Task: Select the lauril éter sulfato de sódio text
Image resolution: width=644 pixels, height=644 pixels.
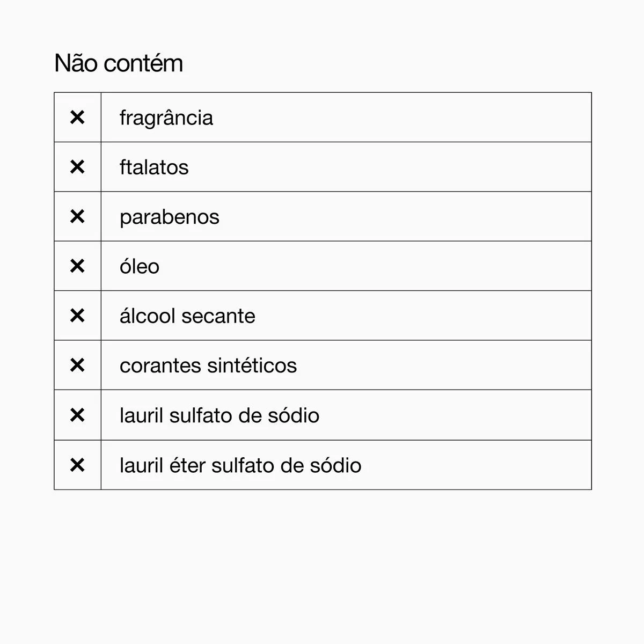Action: (x=240, y=465)
